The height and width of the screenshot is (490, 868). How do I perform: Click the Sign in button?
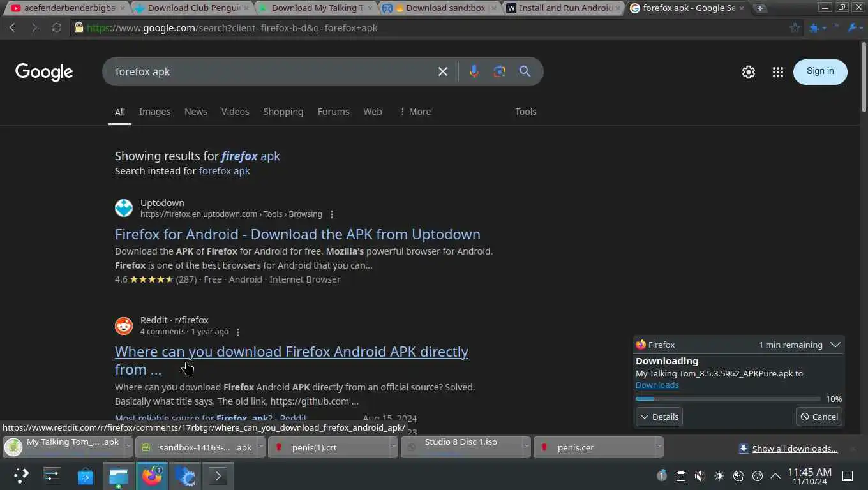pos(820,71)
